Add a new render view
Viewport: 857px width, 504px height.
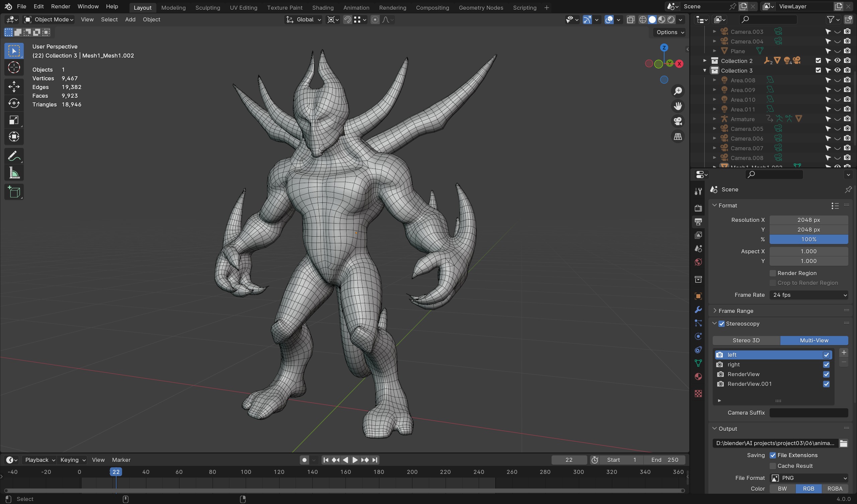point(844,353)
